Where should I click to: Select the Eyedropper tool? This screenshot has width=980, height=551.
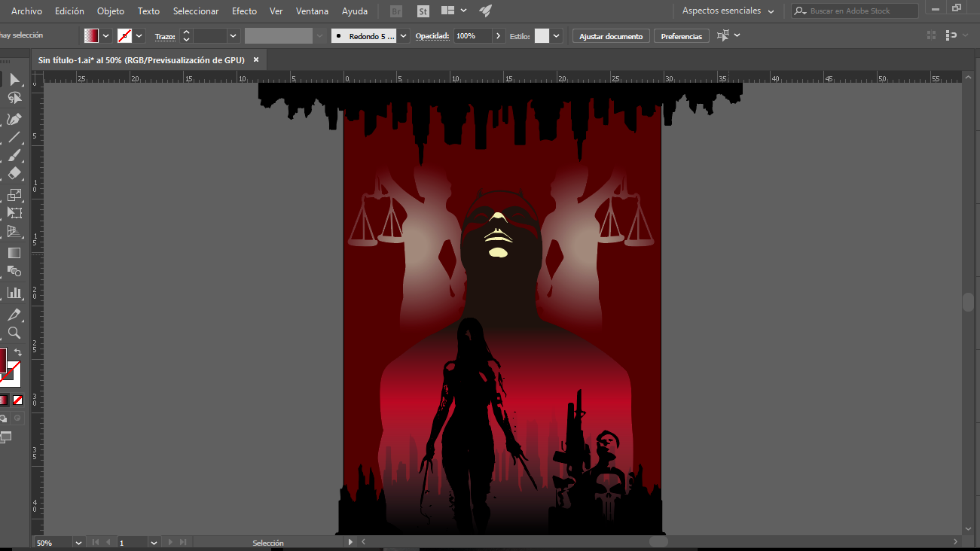tap(14, 314)
